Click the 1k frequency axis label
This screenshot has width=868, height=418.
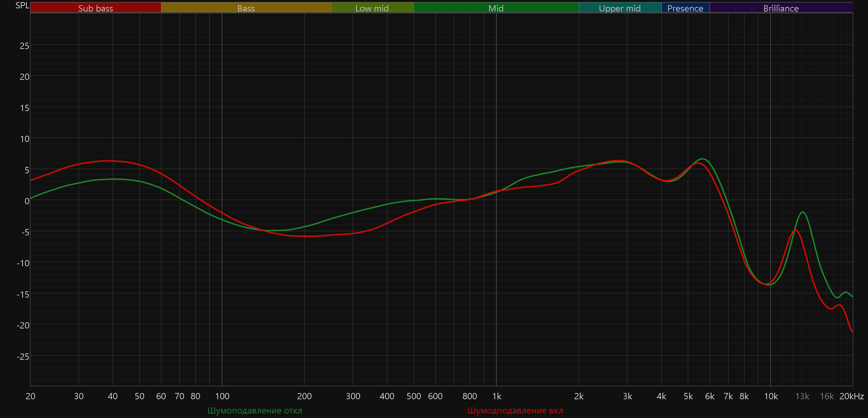496,396
